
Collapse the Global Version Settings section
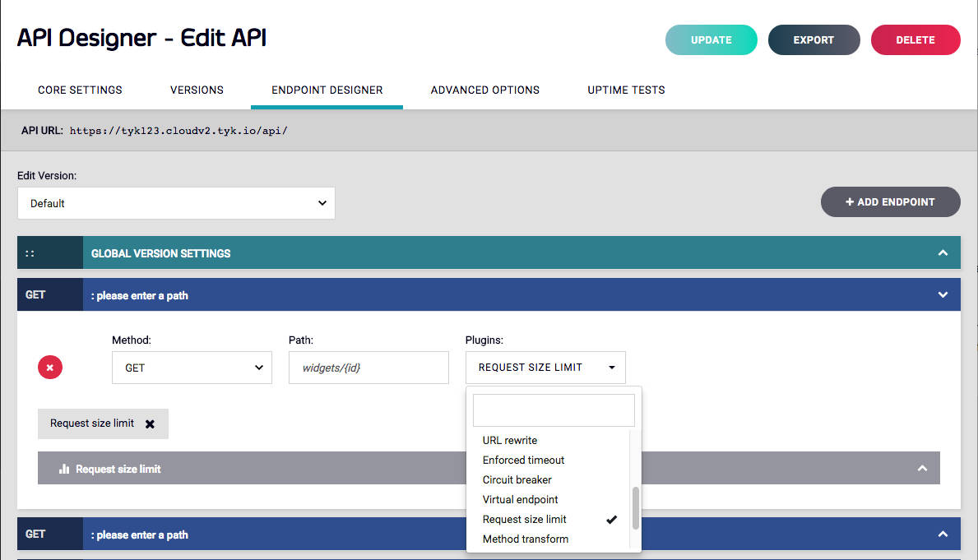943,252
